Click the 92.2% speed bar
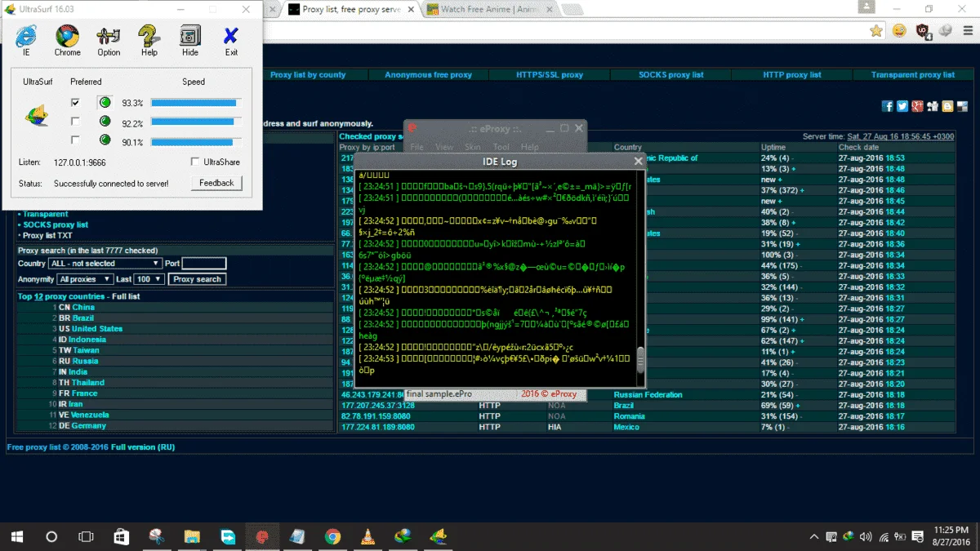 (x=196, y=122)
